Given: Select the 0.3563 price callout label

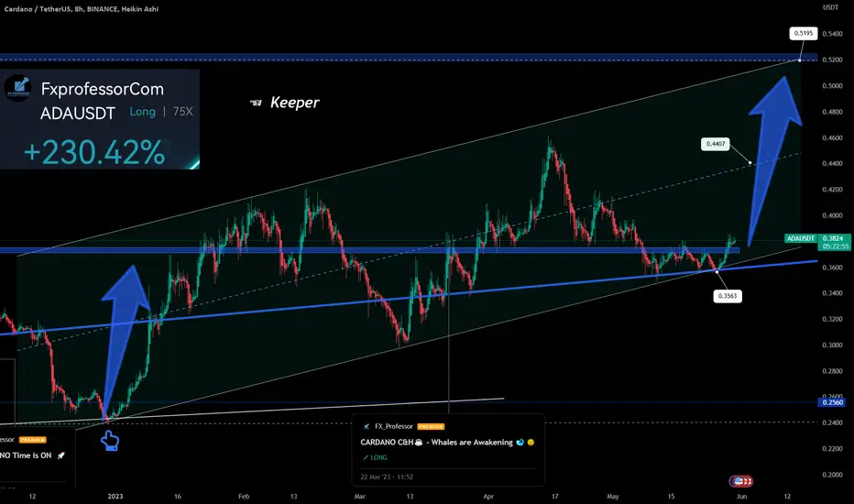Looking at the screenshot, I should click(x=728, y=296).
